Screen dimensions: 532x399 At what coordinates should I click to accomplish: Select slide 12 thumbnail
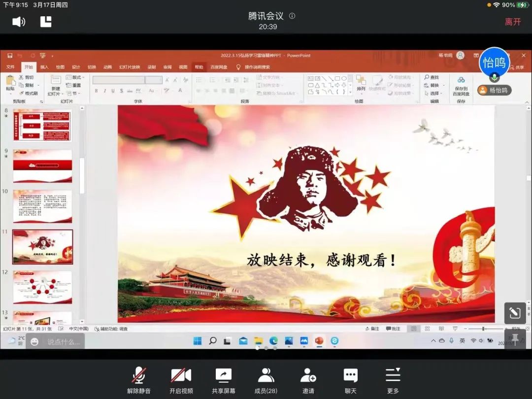coord(42,287)
